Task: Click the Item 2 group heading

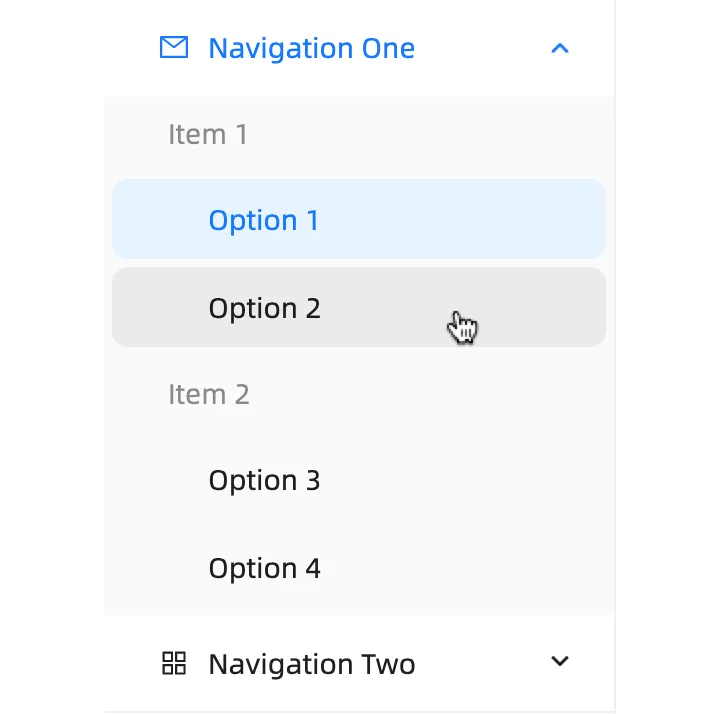Action: (209, 394)
